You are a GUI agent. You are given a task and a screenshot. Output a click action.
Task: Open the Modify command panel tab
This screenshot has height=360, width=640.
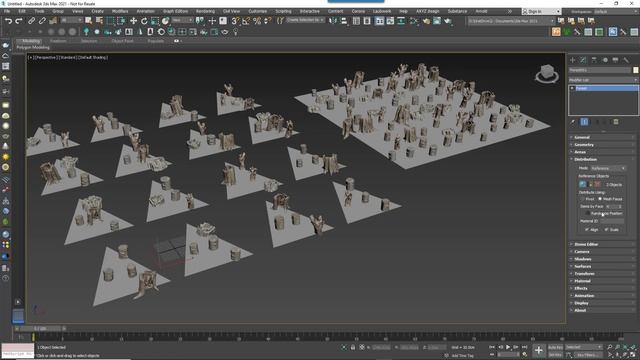pos(583,60)
